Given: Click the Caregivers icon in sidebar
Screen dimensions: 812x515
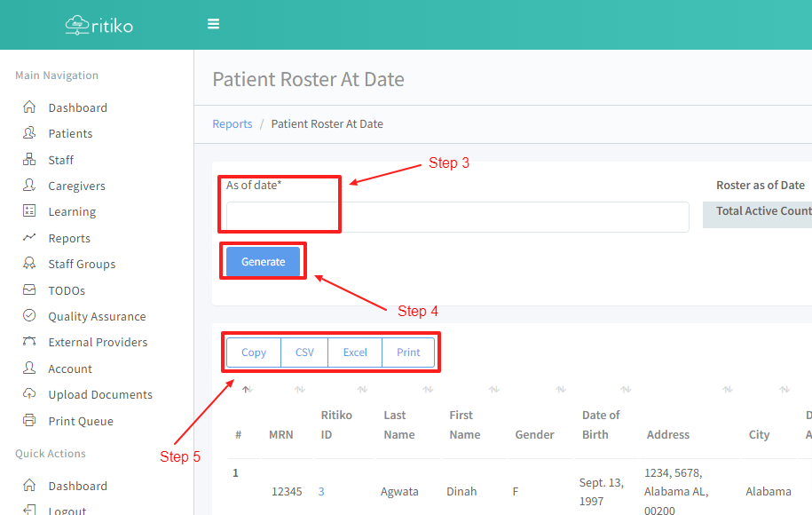Looking at the screenshot, I should (x=29, y=186).
